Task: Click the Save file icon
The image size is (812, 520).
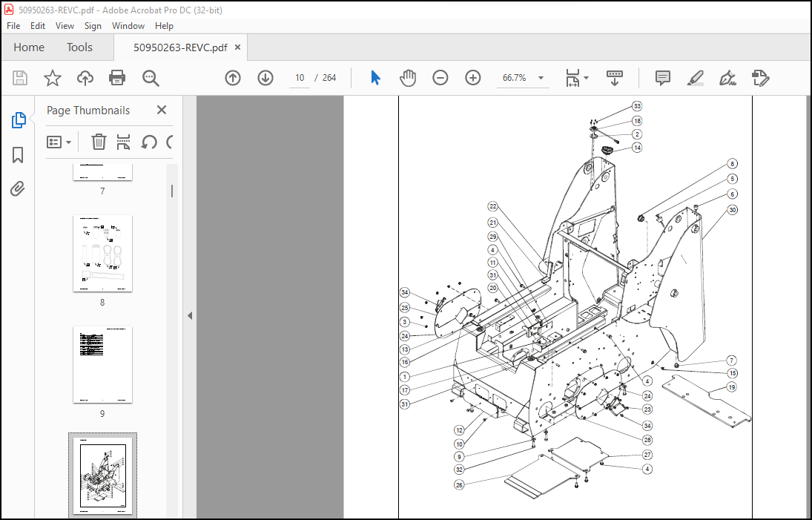Action: pyautogui.click(x=20, y=78)
